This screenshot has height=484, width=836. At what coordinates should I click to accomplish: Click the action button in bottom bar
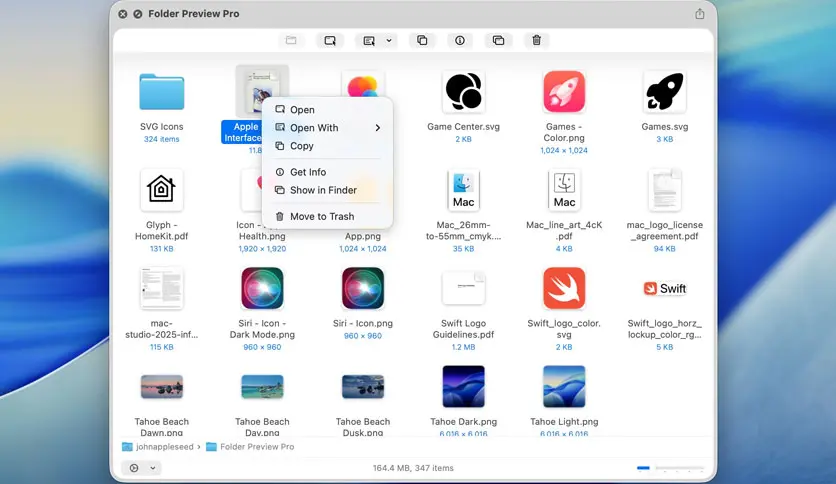134,468
